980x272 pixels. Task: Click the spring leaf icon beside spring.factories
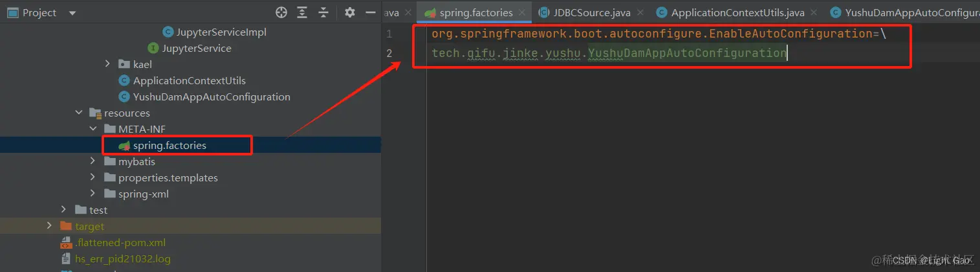(124, 146)
